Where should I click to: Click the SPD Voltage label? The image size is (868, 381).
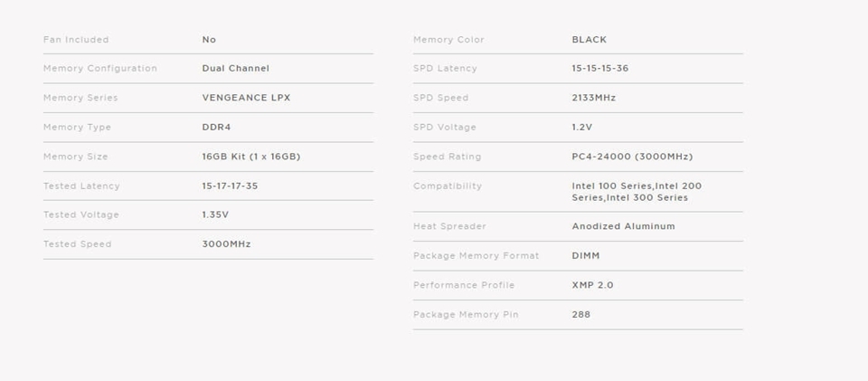coord(444,128)
